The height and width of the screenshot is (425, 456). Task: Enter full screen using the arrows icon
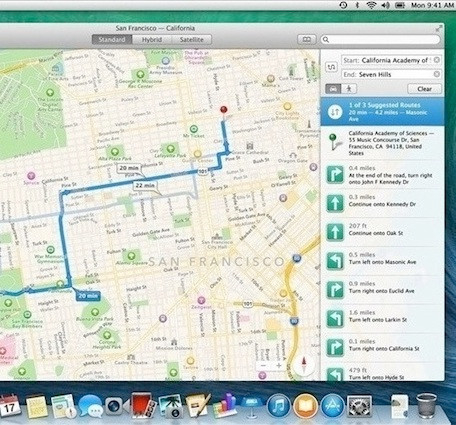click(x=439, y=29)
